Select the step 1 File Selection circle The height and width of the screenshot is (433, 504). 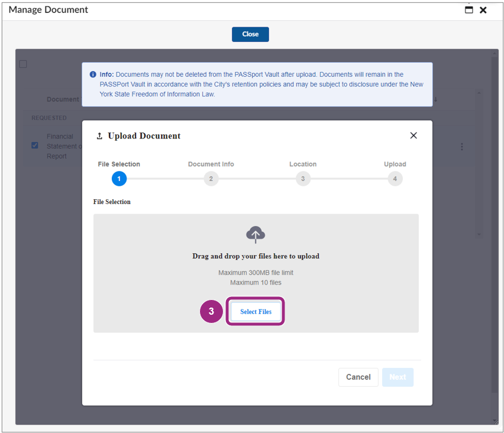[118, 179]
